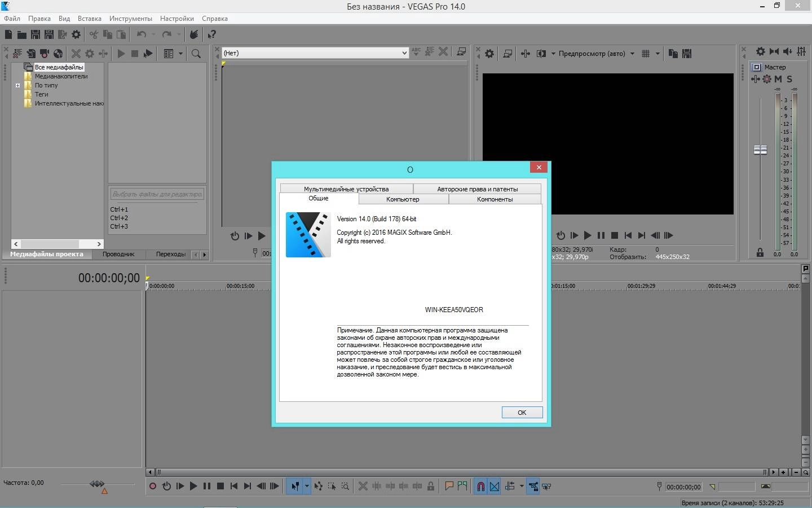
Task: Start preview in Project Media toolbar
Action: [121, 54]
